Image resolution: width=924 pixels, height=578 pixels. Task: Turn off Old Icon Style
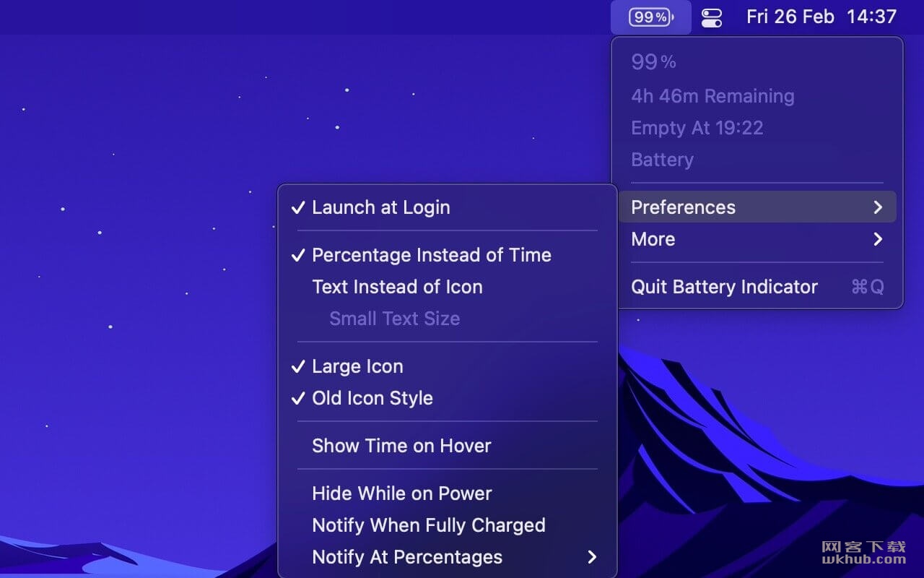447,398
